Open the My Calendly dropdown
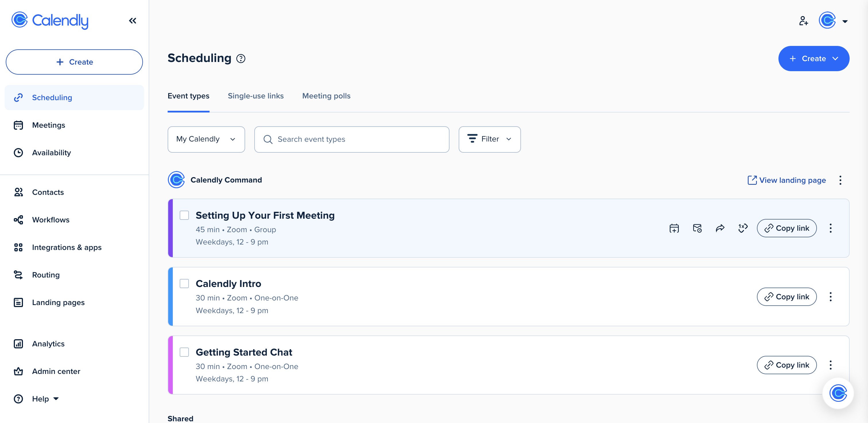 (206, 139)
